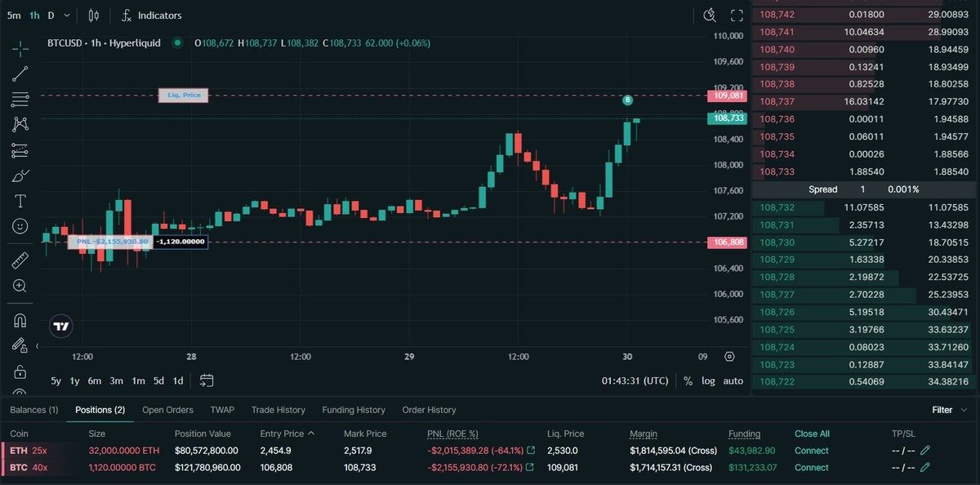The height and width of the screenshot is (485, 980).
Task: Open the chart price-scale settings gear
Action: 729,357
